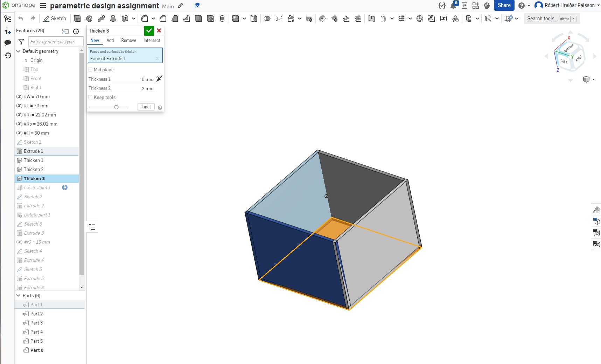601x364 pixels.
Task: Select the Thicken tool in toolbar
Action: tap(125, 19)
